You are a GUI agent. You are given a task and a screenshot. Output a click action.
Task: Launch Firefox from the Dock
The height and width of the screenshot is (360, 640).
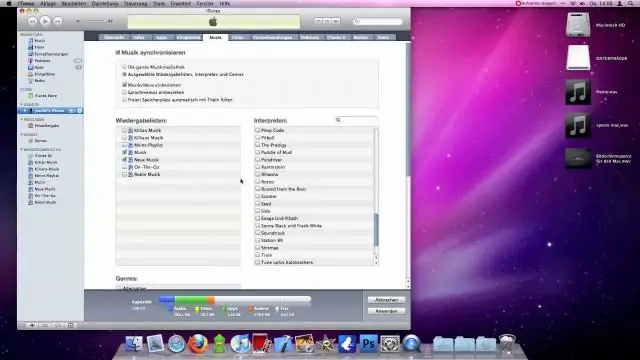[x=198, y=344]
